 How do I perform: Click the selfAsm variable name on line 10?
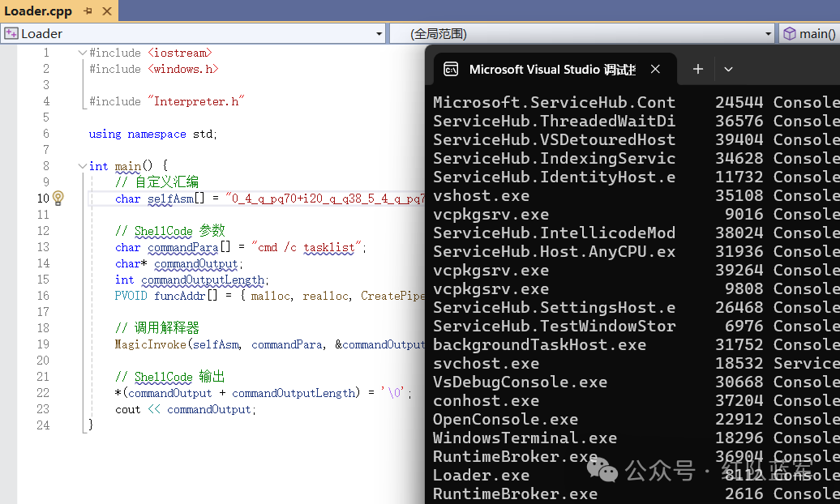tap(170, 199)
